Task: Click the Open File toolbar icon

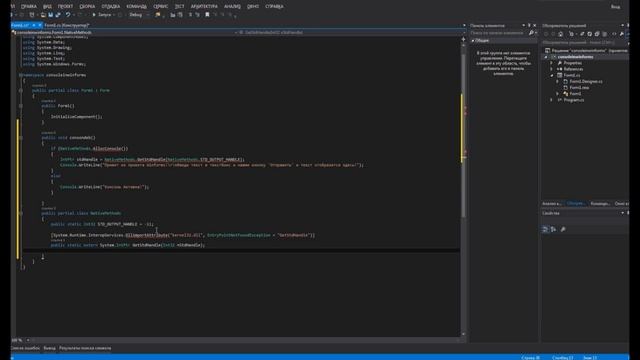Action: (x=43, y=15)
